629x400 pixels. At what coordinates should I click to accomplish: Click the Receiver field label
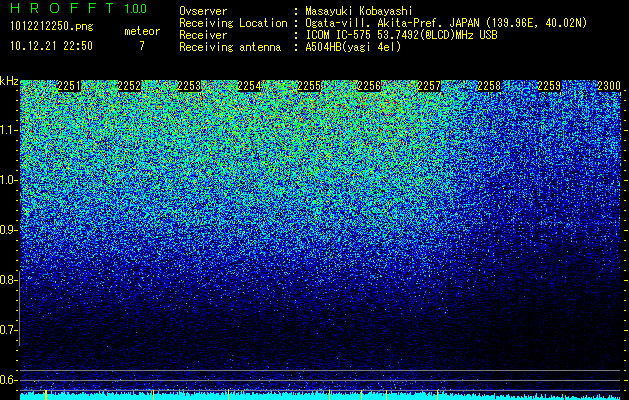[x=203, y=35]
